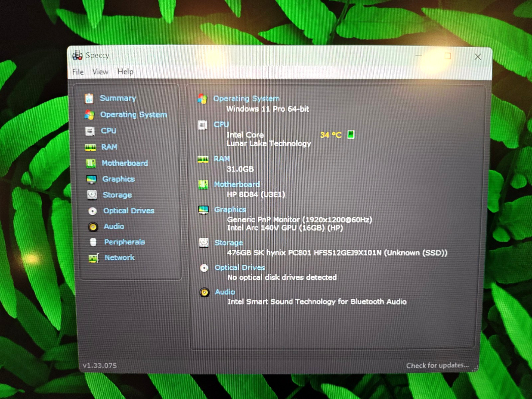Click the Network card icon in sidebar
Screen dimensions: 532x399
[94, 258]
